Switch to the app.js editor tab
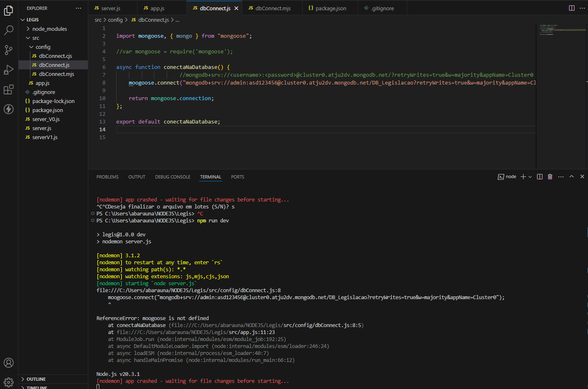 162,8
